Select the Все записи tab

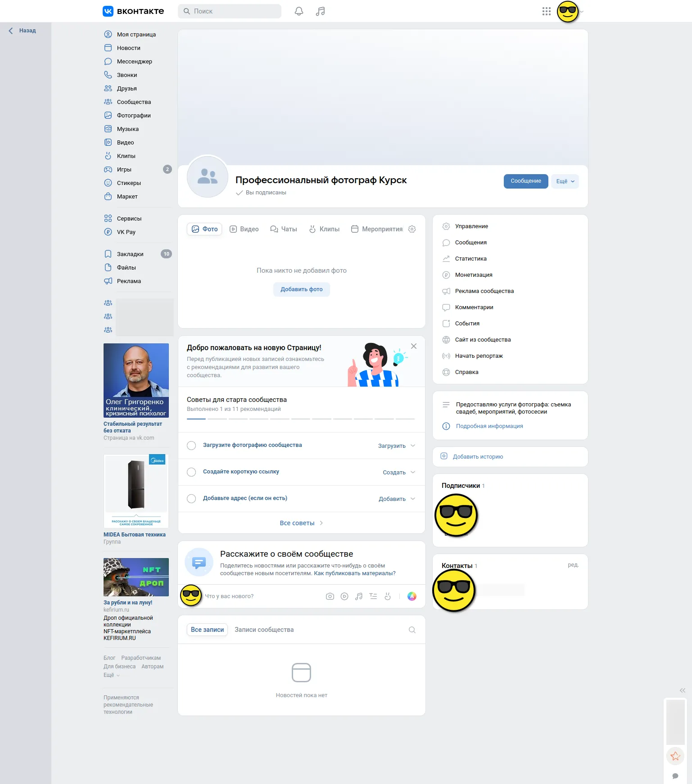(x=207, y=630)
